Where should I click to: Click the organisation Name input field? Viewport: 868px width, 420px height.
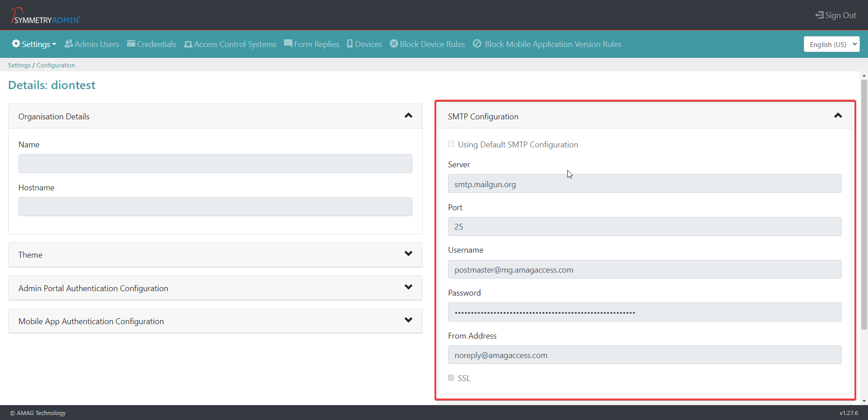click(x=215, y=164)
